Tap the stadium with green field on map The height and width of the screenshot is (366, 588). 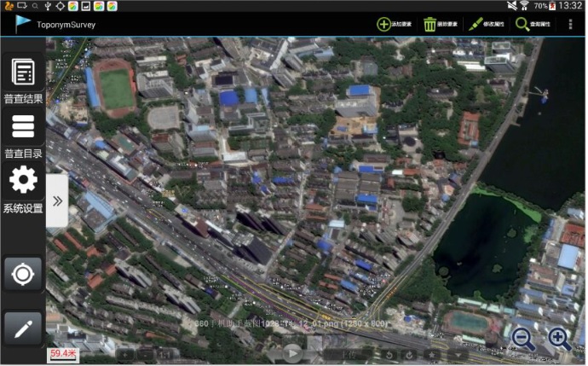click(x=115, y=89)
